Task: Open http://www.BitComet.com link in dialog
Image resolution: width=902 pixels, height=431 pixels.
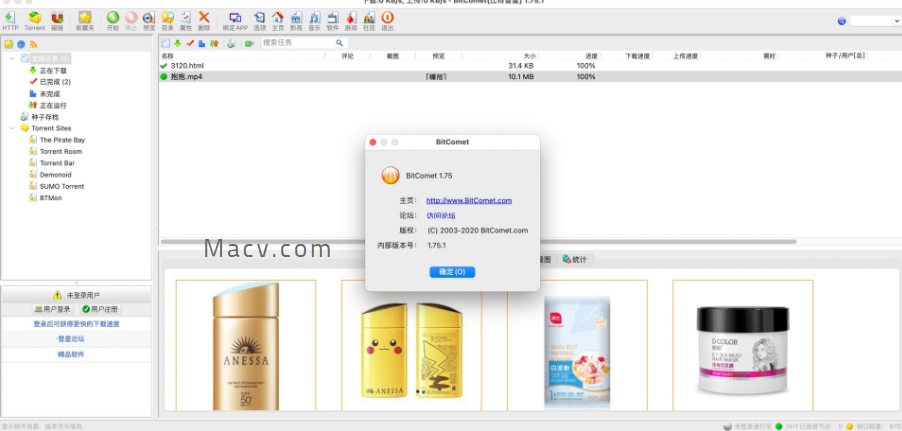Action: tap(469, 201)
